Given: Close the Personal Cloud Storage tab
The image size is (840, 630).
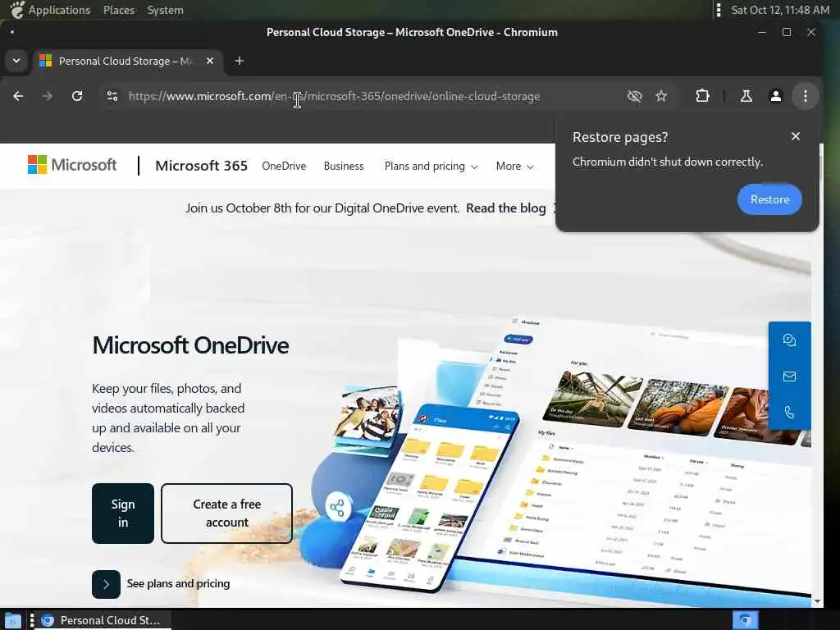Looking at the screenshot, I should pos(210,61).
